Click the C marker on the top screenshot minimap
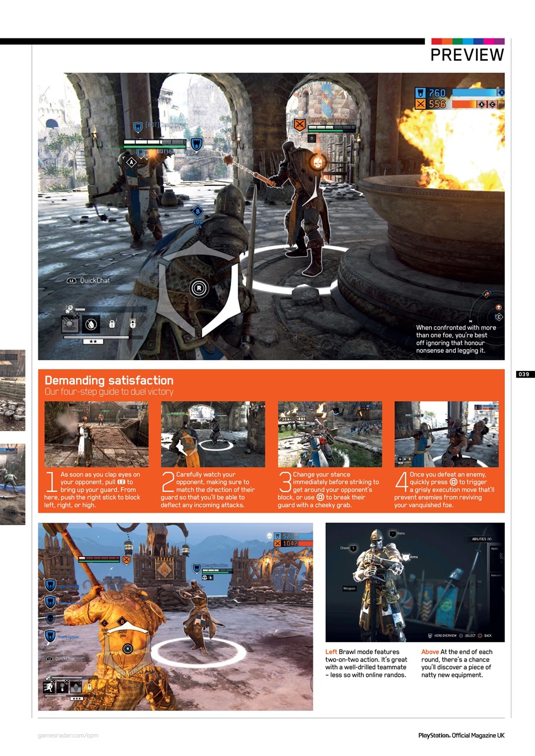Image resolution: width=535 pixels, height=756 pixels. (x=499, y=317)
